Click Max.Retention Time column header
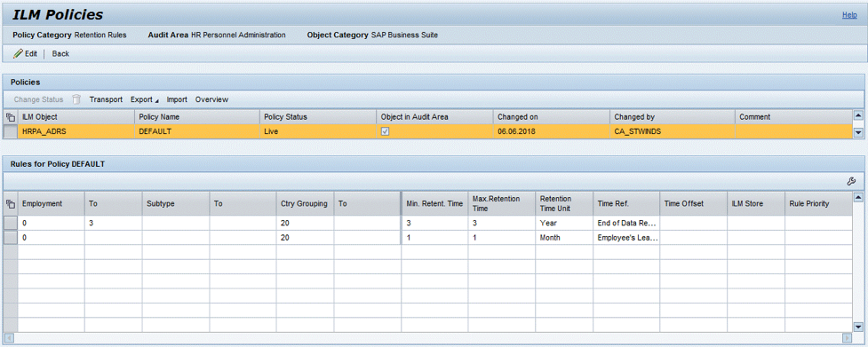This screenshot has height=347, width=868. (502, 204)
